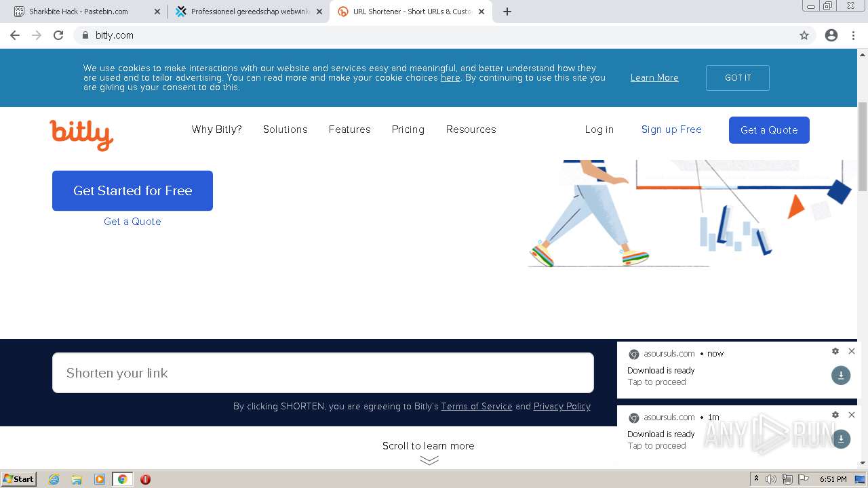Open settings gear of the 'now' notification

pos(835,351)
